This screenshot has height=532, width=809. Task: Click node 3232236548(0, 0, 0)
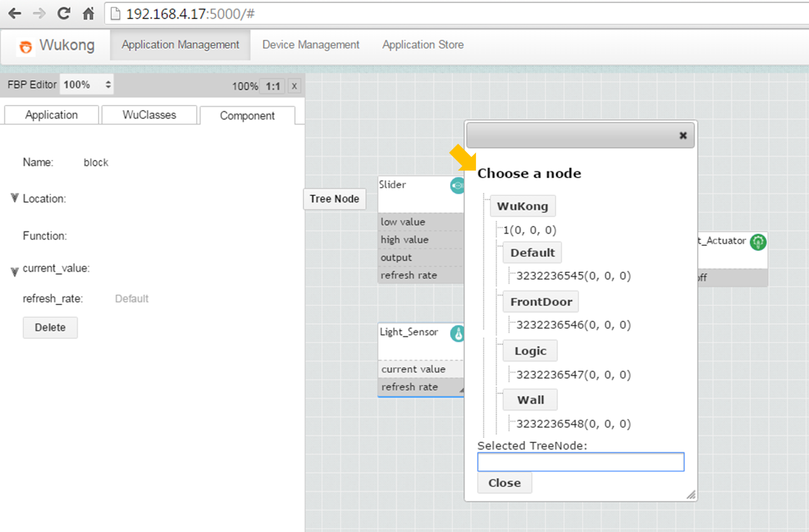[573, 424]
